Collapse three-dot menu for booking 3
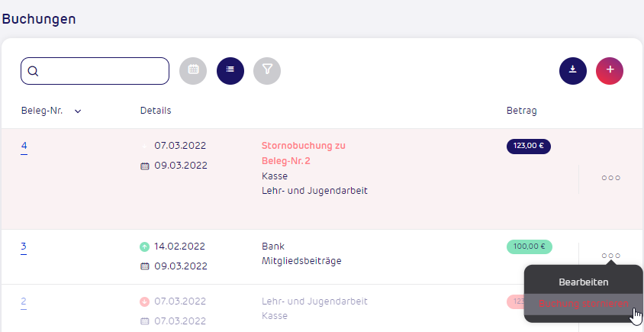 (611, 256)
